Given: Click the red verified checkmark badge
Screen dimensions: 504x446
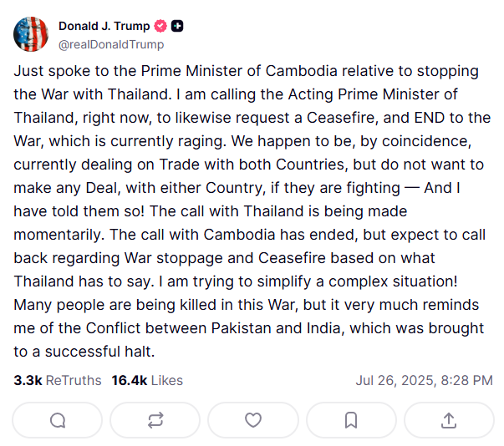Looking at the screenshot, I should click(x=160, y=26).
